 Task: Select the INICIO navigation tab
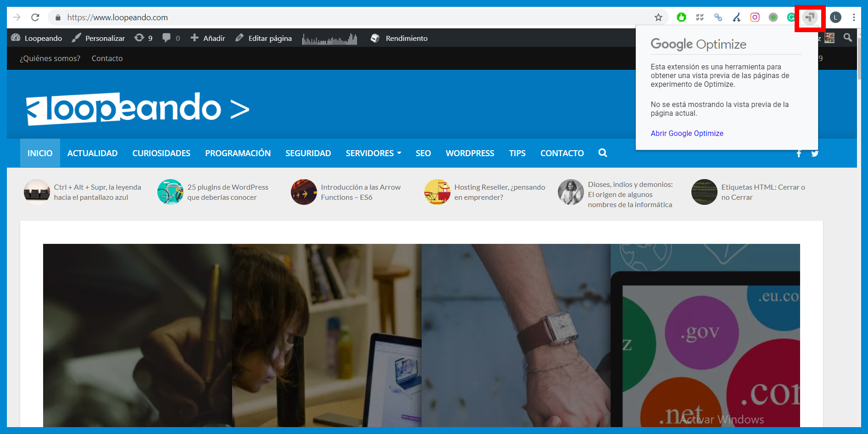tap(40, 153)
